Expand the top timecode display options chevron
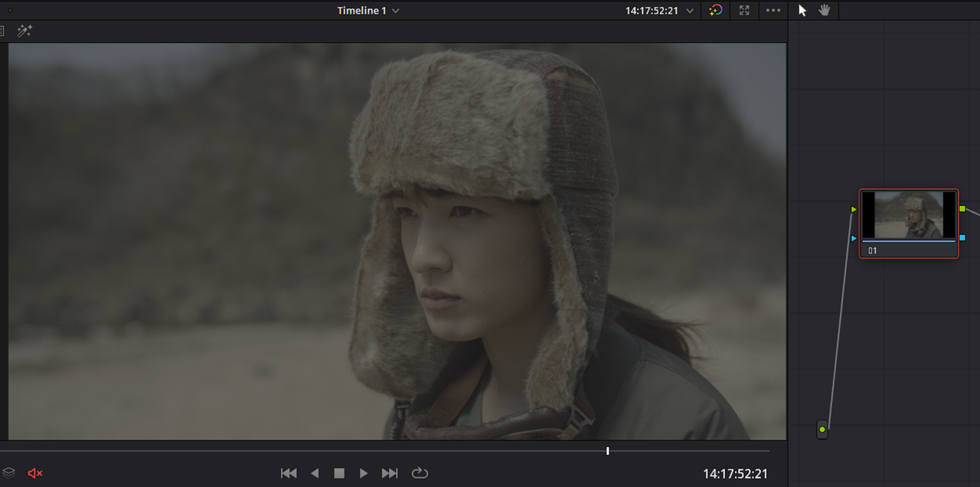Screen dimensions: 980x487 click(x=690, y=11)
